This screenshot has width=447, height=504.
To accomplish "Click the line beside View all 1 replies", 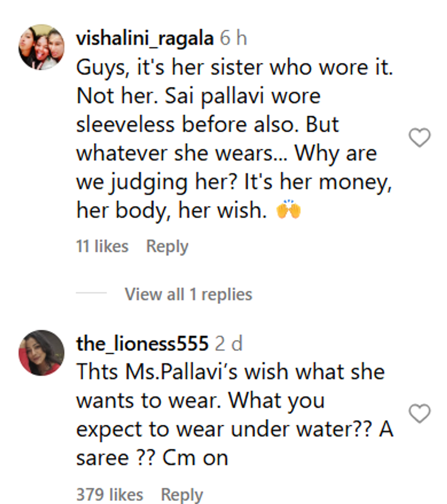I will (91, 293).
